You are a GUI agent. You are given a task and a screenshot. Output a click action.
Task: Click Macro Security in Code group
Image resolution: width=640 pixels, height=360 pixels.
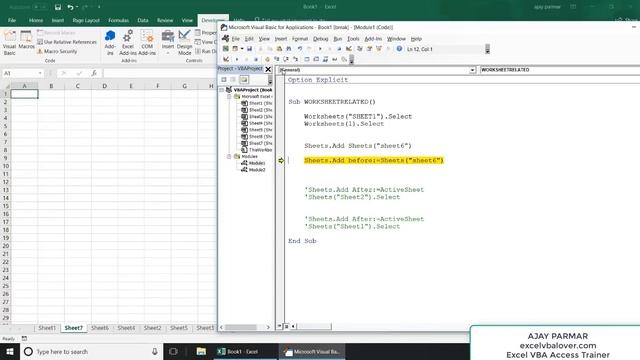tap(57, 51)
